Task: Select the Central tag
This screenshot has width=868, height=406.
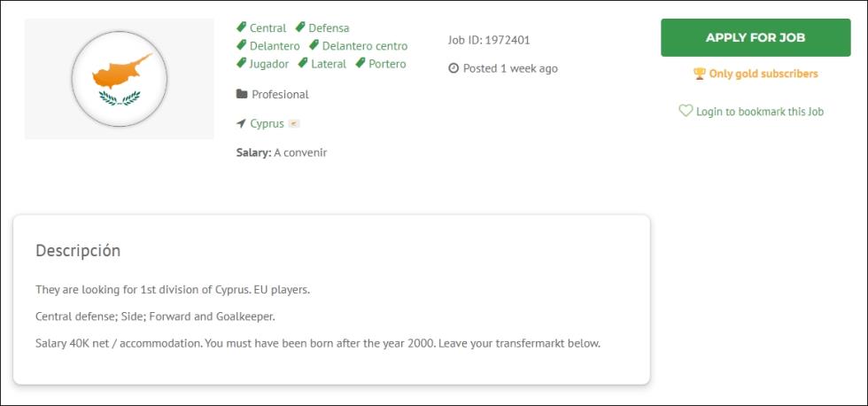Action: (x=267, y=27)
